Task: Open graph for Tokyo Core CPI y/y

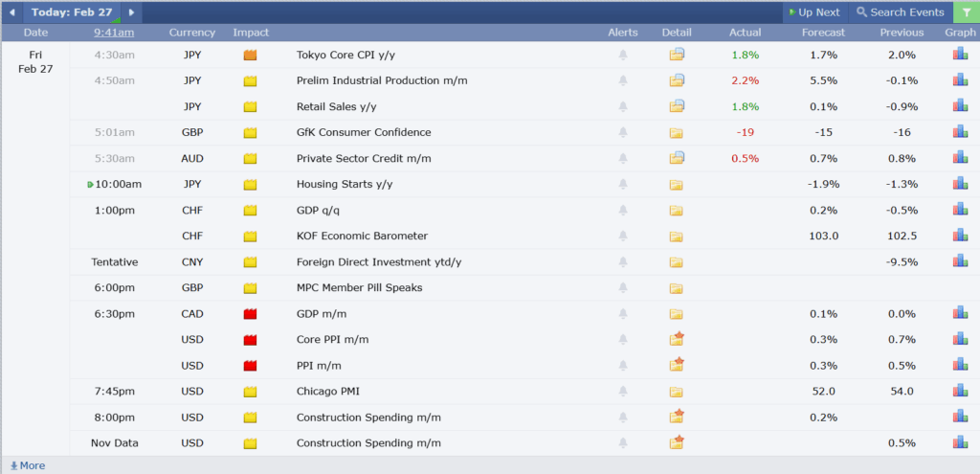Action: tap(959, 55)
